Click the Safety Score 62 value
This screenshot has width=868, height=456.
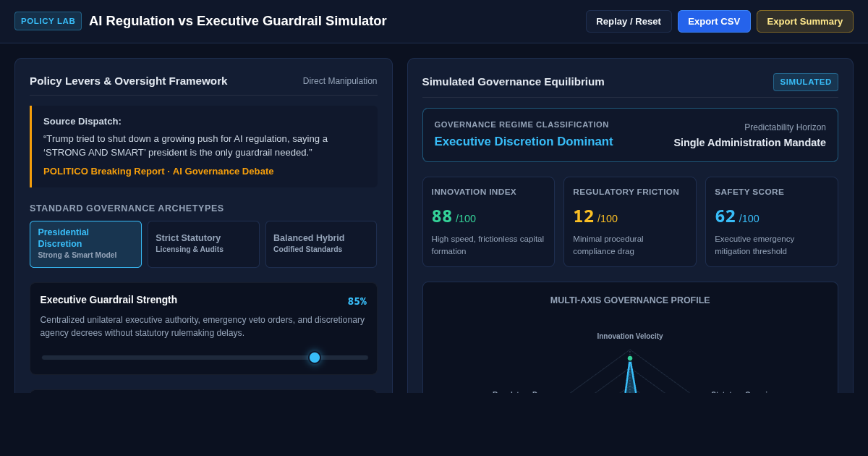(x=726, y=216)
